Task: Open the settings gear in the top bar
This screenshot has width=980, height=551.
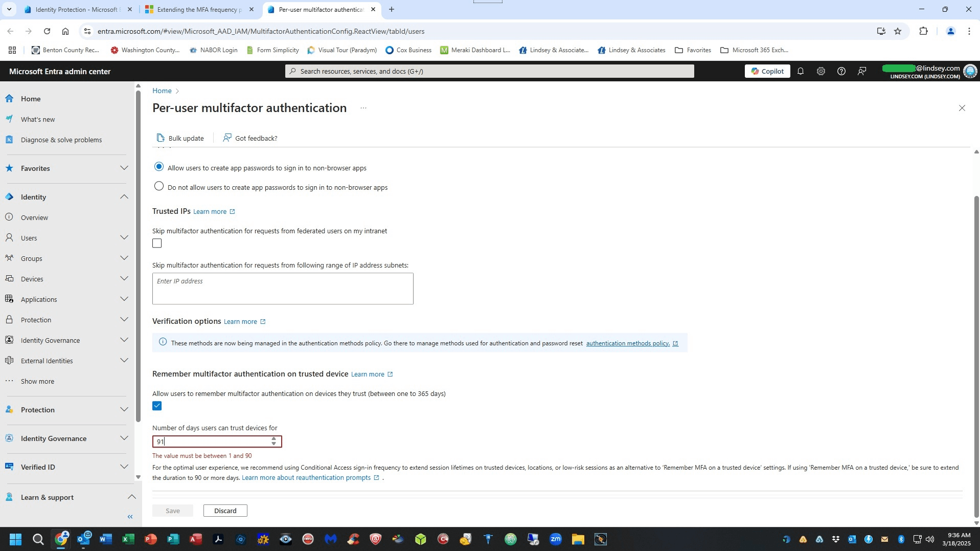Action: pyautogui.click(x=821, y=71)
